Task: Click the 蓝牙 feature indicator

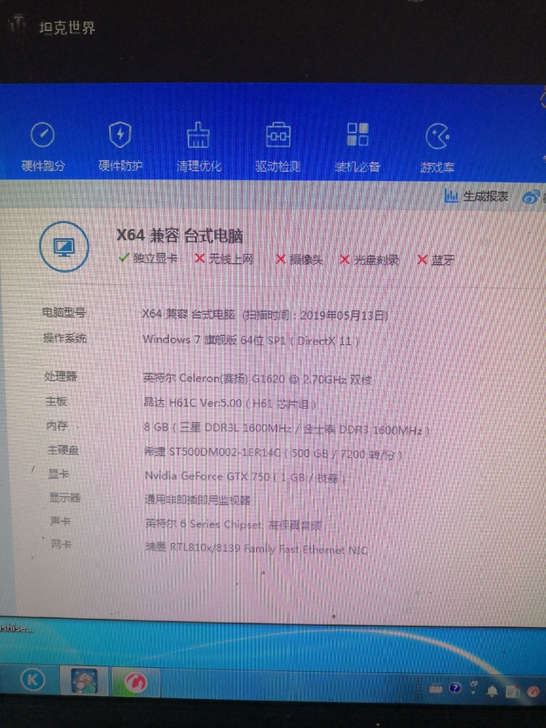Action: pyautogui.click(x=436, y=260)
